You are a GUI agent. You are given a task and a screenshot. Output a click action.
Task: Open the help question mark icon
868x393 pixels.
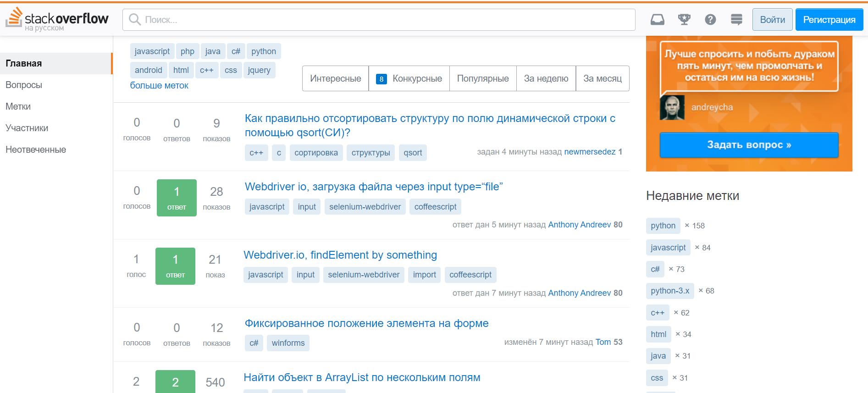pyautogui.click(x=710, y=20)
